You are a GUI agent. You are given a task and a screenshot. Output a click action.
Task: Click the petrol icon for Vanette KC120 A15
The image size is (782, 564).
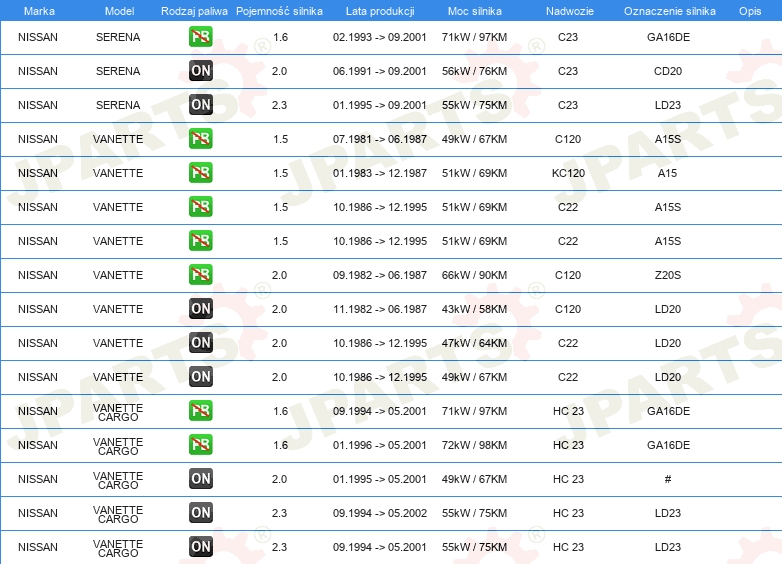(x=200, y=173)
